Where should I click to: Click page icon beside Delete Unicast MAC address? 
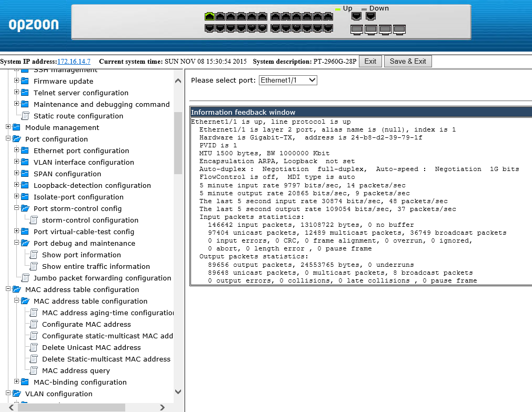coord(34,347)
